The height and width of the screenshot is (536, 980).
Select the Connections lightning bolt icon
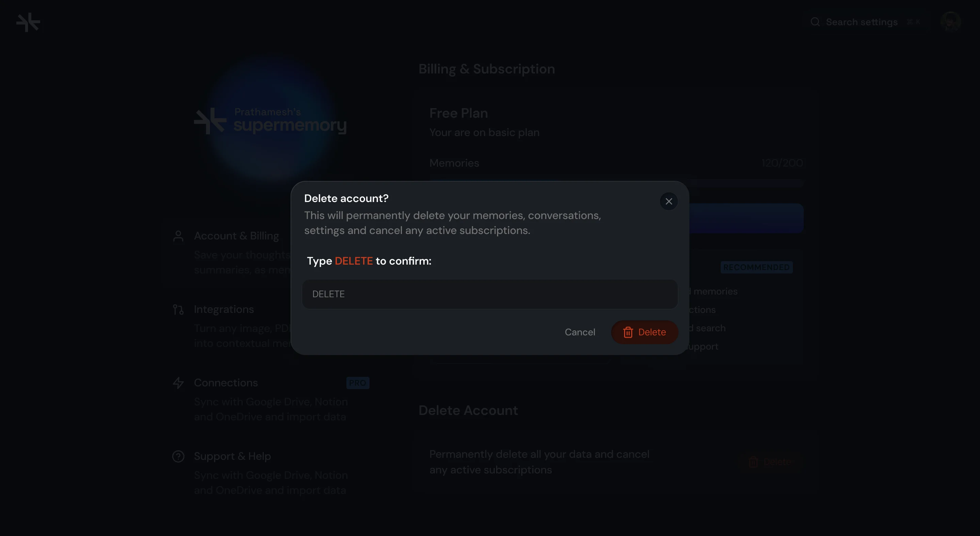[178, 383]
